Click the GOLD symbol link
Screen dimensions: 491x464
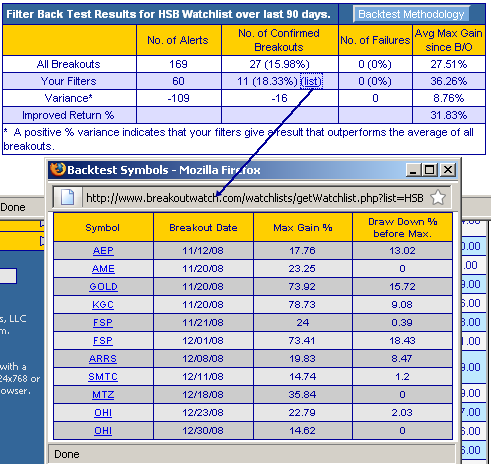tap(103, 287)
